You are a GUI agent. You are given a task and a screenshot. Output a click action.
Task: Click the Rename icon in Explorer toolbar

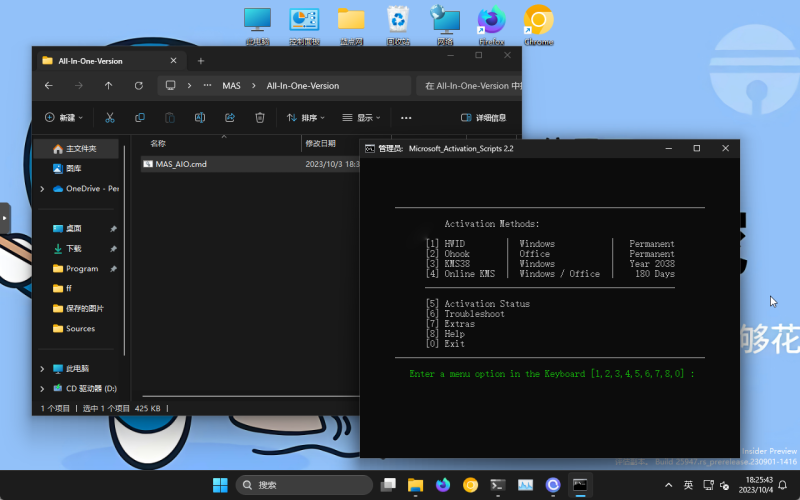click(x=200, y=118)
